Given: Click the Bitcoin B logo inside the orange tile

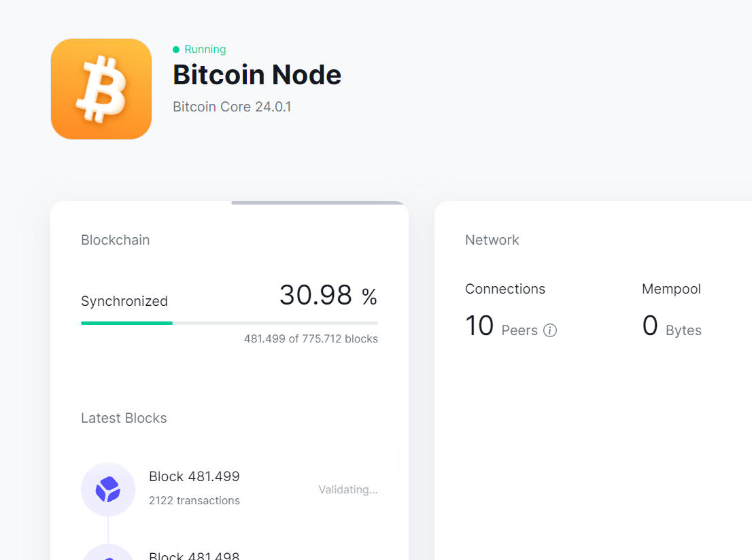Looking at the screenshot, I should 101,87.
